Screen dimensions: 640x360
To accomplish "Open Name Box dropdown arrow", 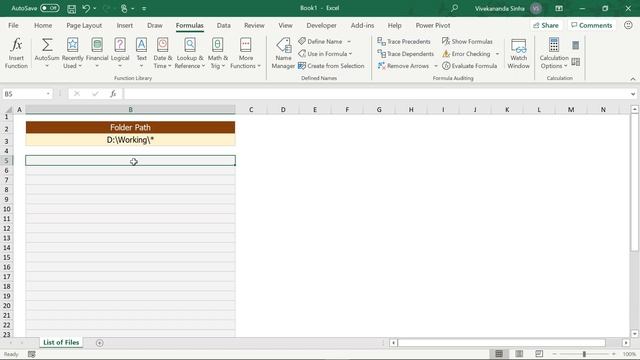I will tap(48, 94).
